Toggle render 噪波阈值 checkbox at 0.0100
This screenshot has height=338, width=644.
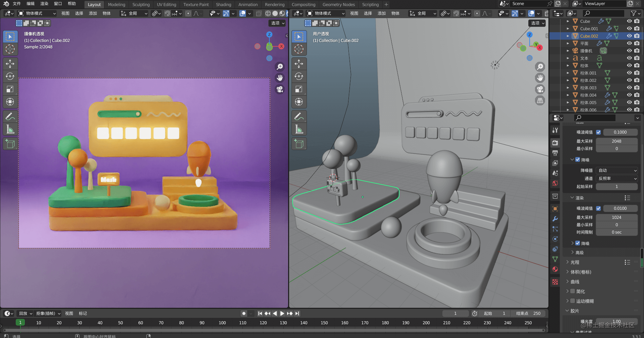tap(598, 208)
